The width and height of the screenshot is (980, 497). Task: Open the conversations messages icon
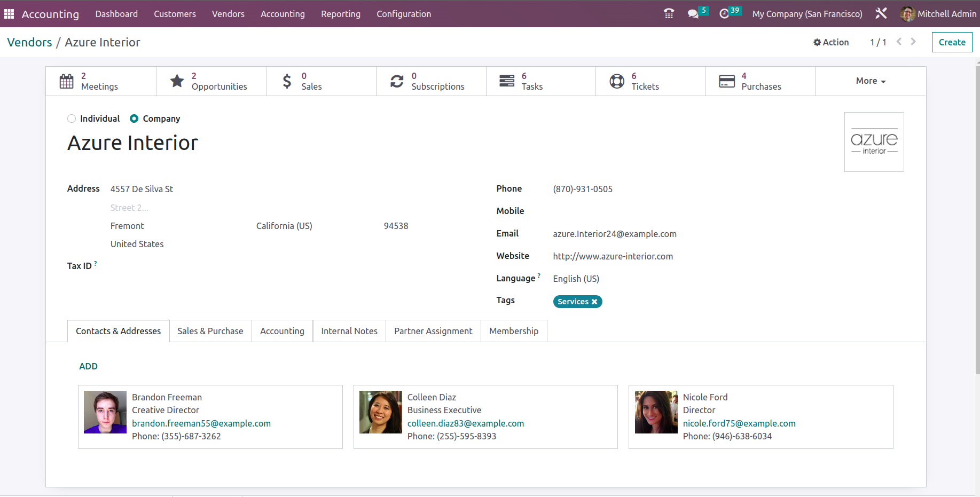click(x=693, y=14)
